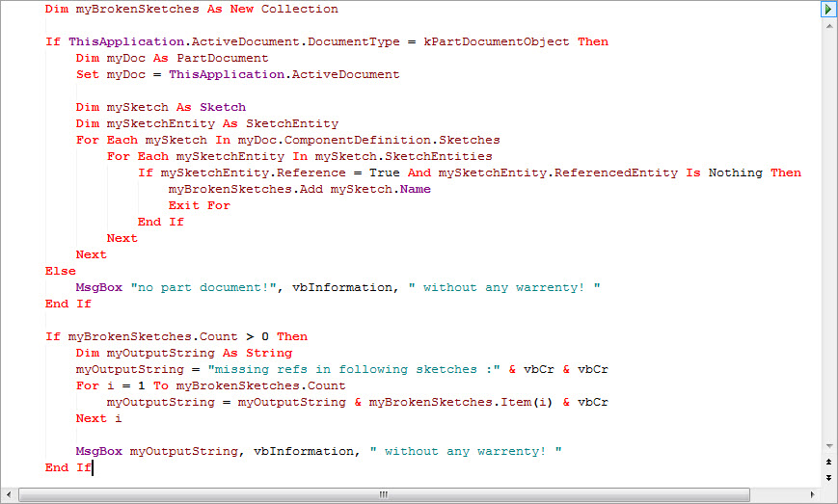The image size is (838, 504).
Task: Click the line 'Dim myOutputString As String'
Action: tap(184, 353)
